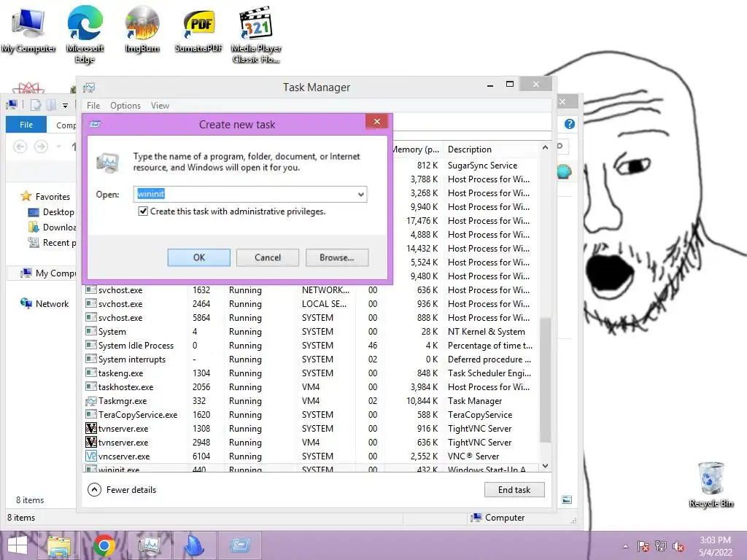Open ImgBurn desktop shortcut
The width and height of the screenshot is (747, 560).
[142, 30]
